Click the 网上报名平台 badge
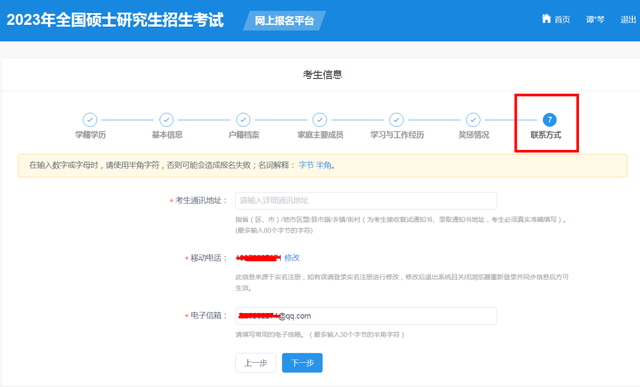 pyautogui.click(x=284, y=20)
